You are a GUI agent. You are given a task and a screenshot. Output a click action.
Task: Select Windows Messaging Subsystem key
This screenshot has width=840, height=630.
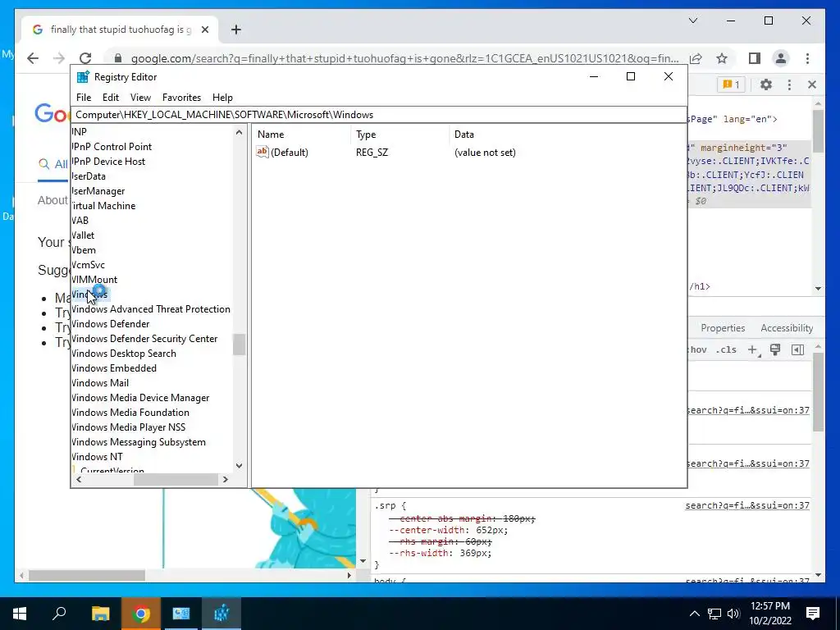[x=139, y=442]
